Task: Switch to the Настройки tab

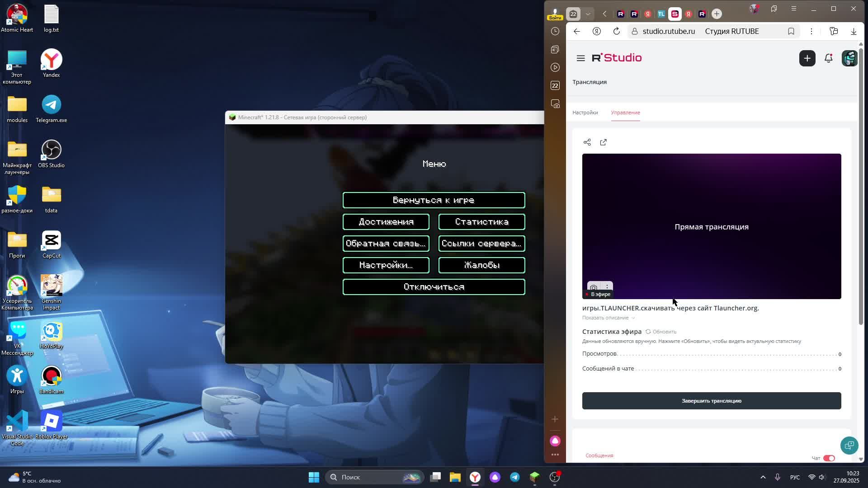Action: 585,113
